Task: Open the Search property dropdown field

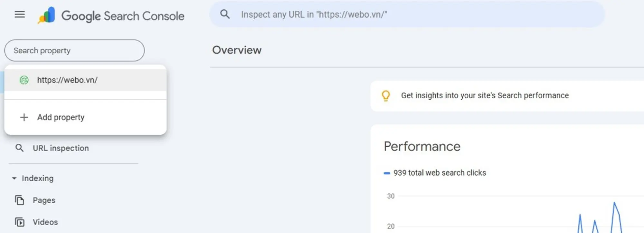Action: tap(74, 51)
